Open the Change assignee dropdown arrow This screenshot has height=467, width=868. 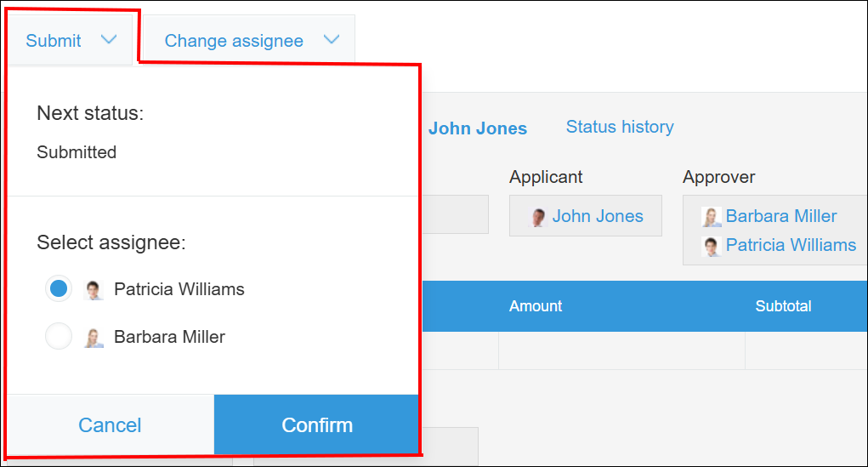click(332, 40)
